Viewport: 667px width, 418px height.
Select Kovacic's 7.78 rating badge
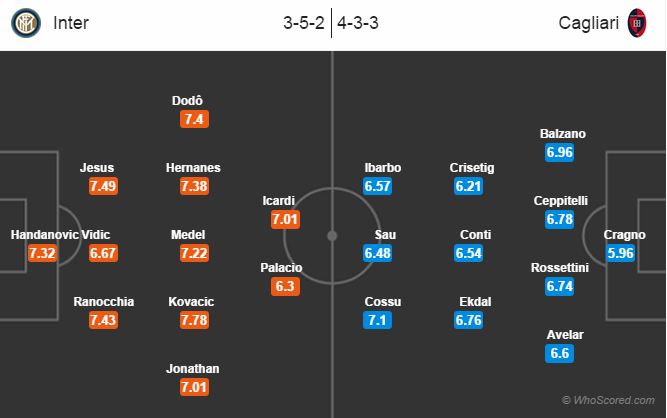(194, 320)
